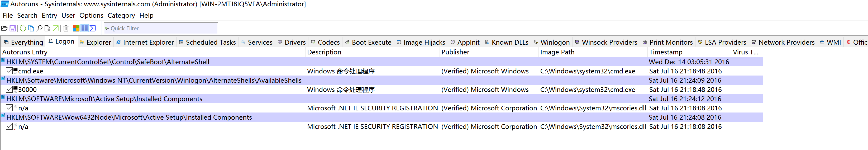Viewport: 868px width, 150px height.
Task: Click the green Jump to Entry arrow
Action: [56, 28]
